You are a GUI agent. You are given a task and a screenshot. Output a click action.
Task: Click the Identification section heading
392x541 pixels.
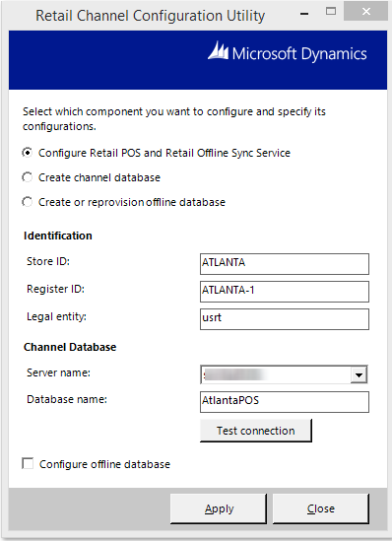tap(58, 236)
